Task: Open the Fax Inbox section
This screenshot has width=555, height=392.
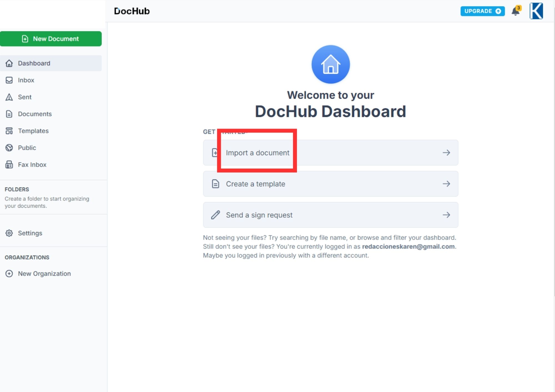Action: (x=31, y=164)
